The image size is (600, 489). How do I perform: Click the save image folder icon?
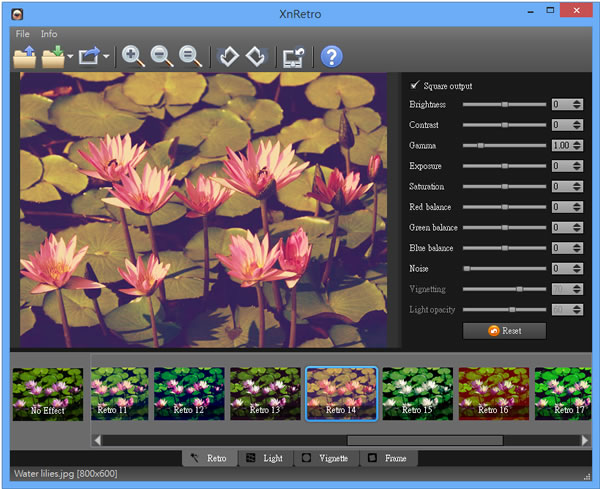pyautogui.click(x=53, y=57)
